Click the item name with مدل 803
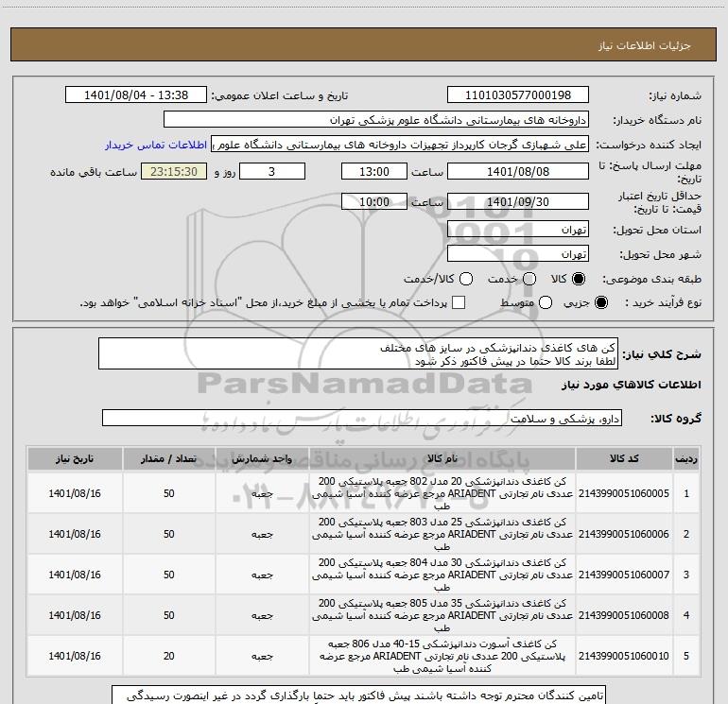This screenshot has width=728, height=704. [x=442, y=534]
